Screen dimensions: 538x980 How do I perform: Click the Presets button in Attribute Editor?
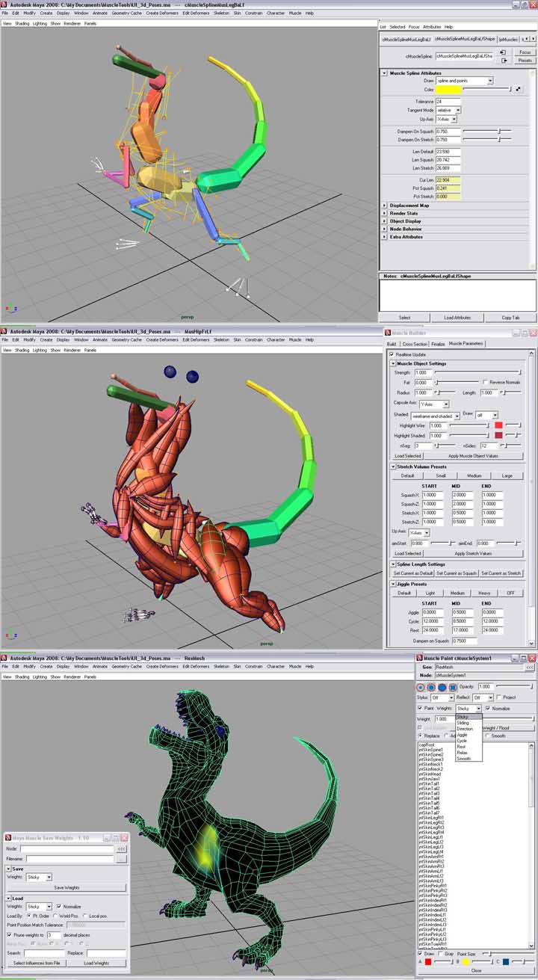pos(525,60)
